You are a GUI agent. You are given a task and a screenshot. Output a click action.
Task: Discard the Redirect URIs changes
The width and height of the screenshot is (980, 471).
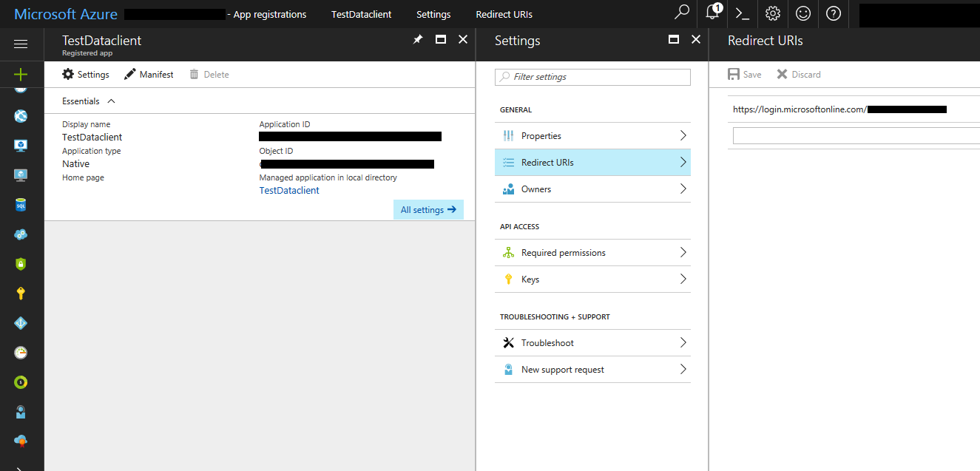tap(799, 74)
